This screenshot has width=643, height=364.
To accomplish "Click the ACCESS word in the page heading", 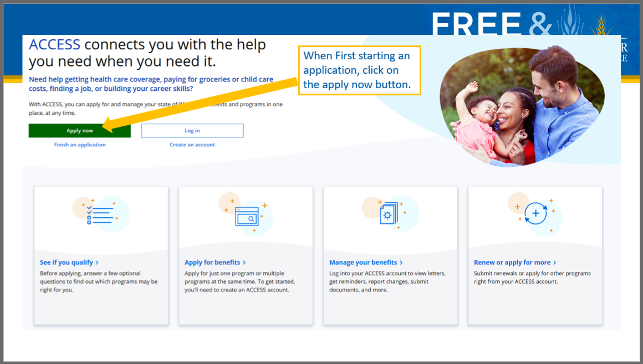I will click(54, 44).
